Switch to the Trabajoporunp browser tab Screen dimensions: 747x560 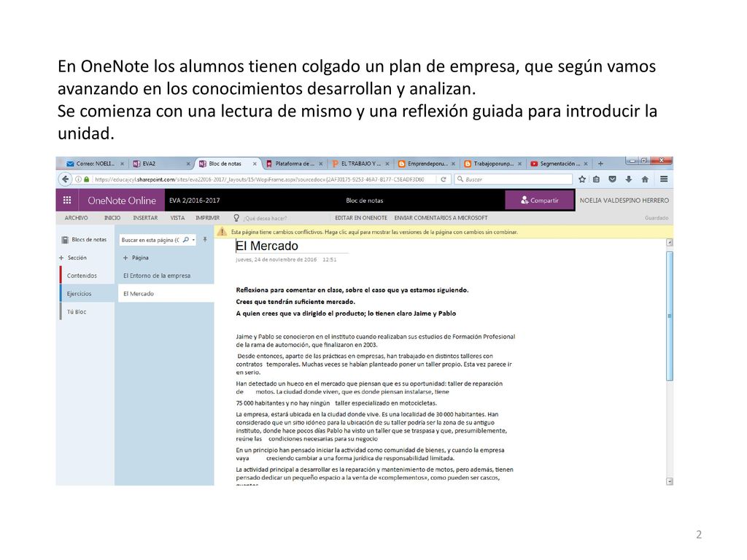tap(493, 163)
